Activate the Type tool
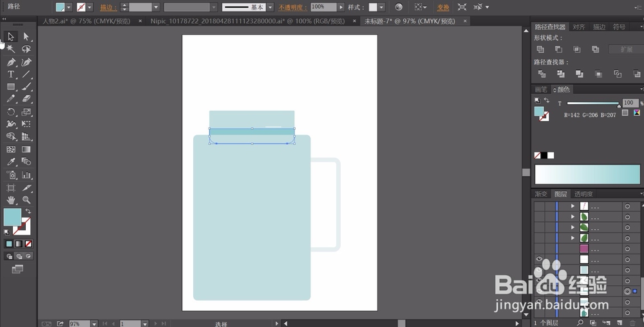 click(11, 75)
